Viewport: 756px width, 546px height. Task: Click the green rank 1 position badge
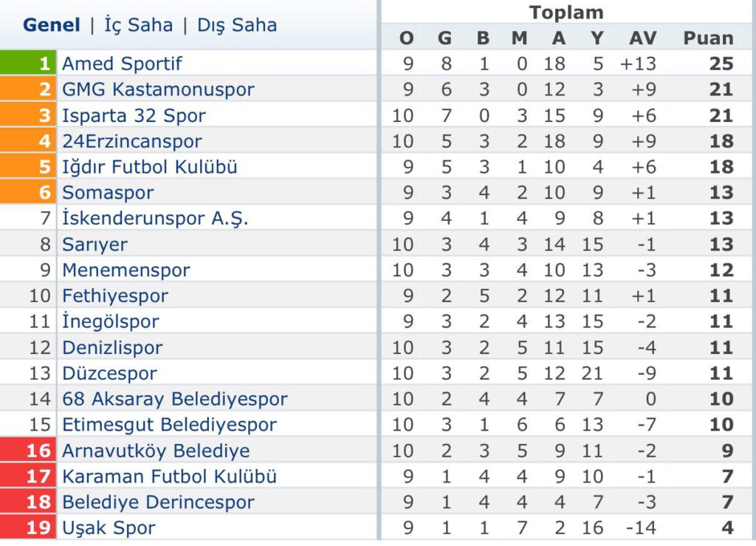click(x=28, y=63)
